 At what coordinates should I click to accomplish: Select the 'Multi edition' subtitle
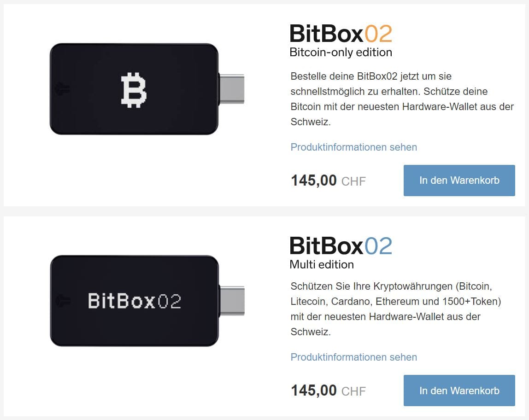[322, 264]
